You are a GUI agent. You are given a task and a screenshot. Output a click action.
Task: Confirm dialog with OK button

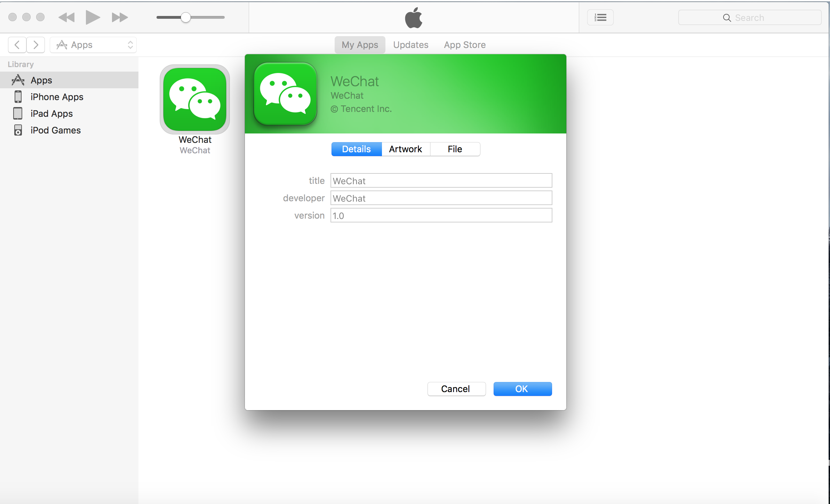click(522, 389)
